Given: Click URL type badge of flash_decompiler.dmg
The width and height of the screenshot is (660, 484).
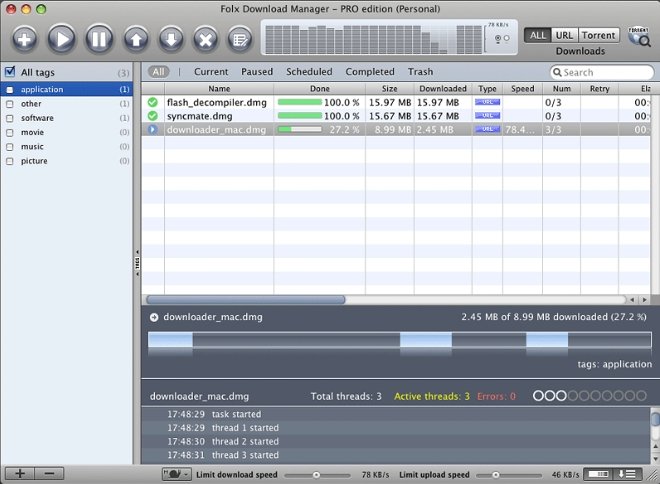Looking at the screenshot, I should [x=487, y=102].
